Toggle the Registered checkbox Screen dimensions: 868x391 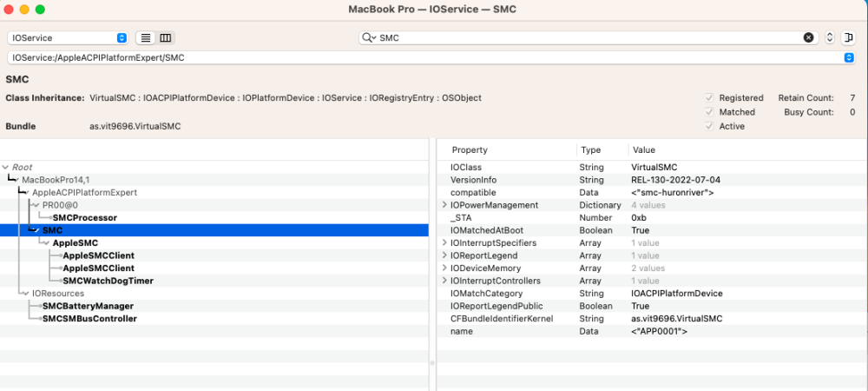(x=709, y=97)
